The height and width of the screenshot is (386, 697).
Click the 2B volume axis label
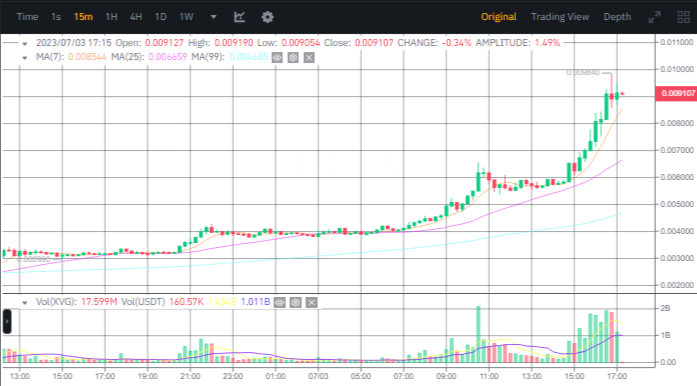[665, 308]
